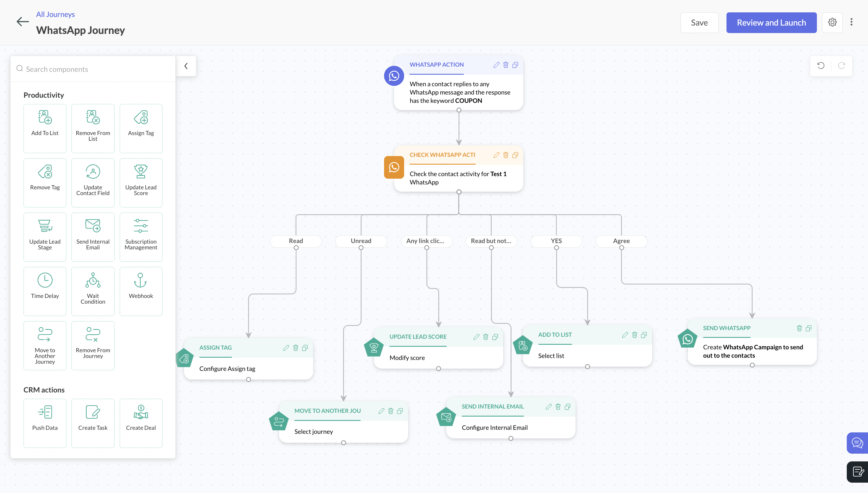Viewport: 868px width, 493px height.
Task: Click the Save button
Action: 699,23
